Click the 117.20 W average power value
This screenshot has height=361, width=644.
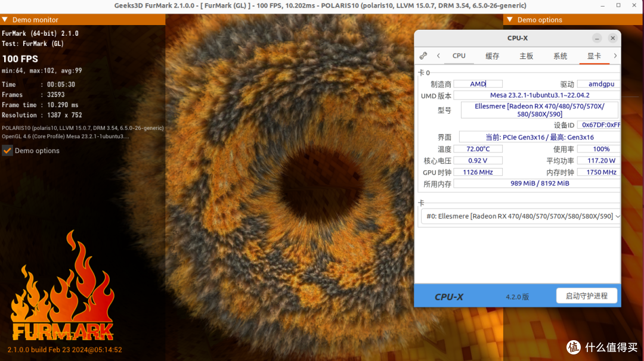point(599,160)
